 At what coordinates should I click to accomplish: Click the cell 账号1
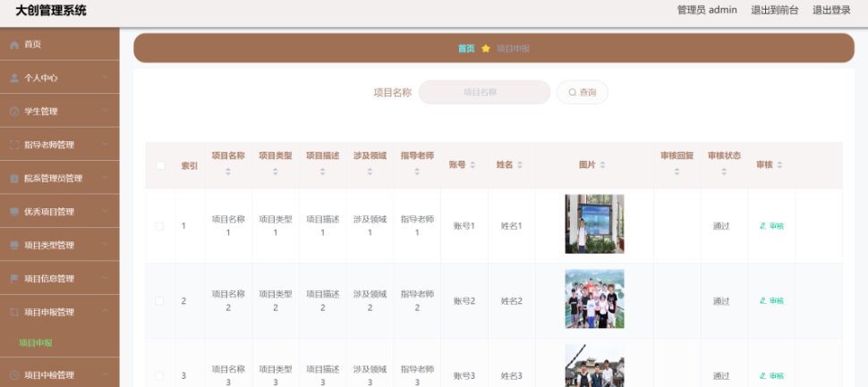pos(464,226)
